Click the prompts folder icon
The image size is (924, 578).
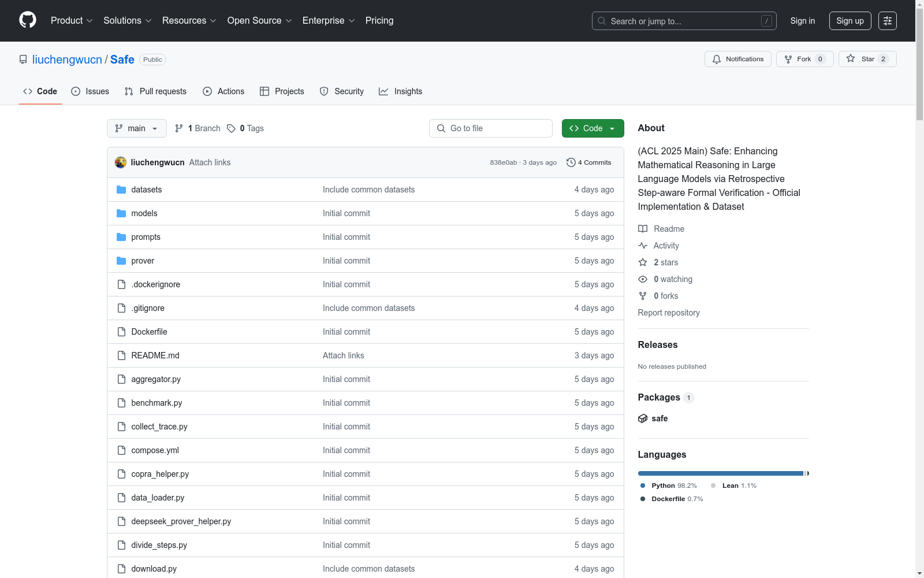tap(121, 237)
